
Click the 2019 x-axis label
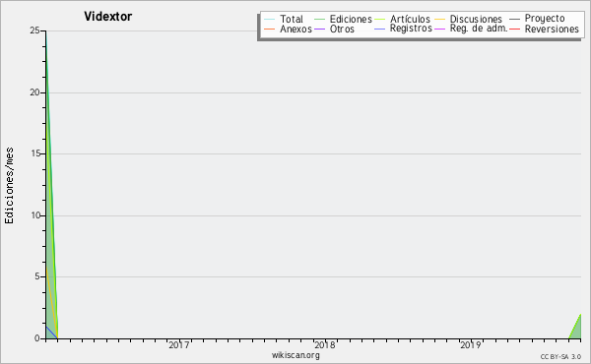(x=471, y=344)
